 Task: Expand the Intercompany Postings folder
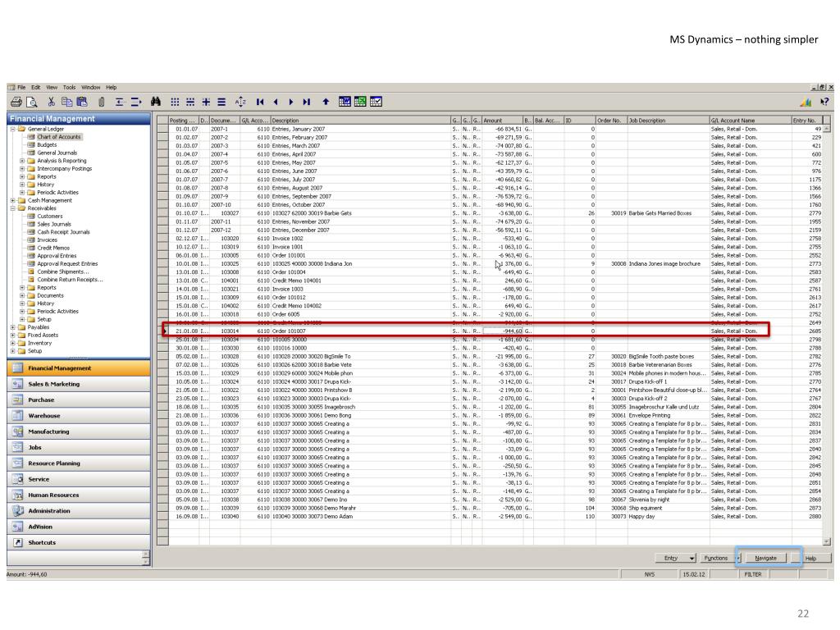click(22, 169)
